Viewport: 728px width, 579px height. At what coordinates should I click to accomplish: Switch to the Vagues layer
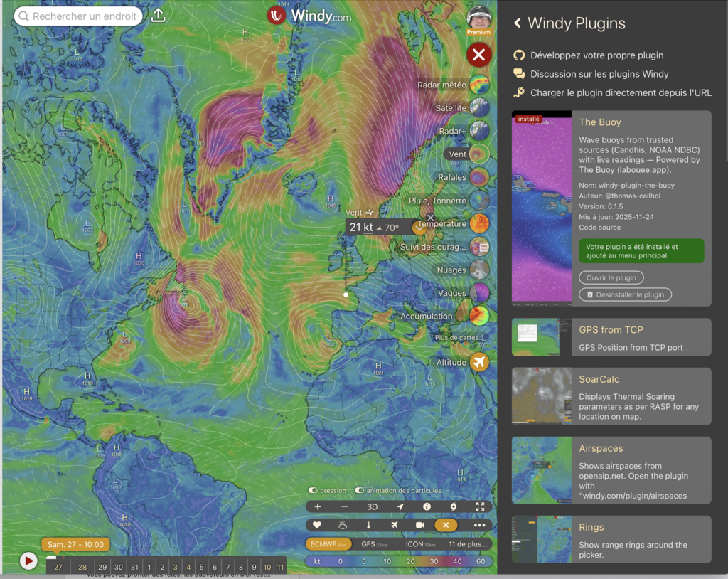[x=479, y=293]
